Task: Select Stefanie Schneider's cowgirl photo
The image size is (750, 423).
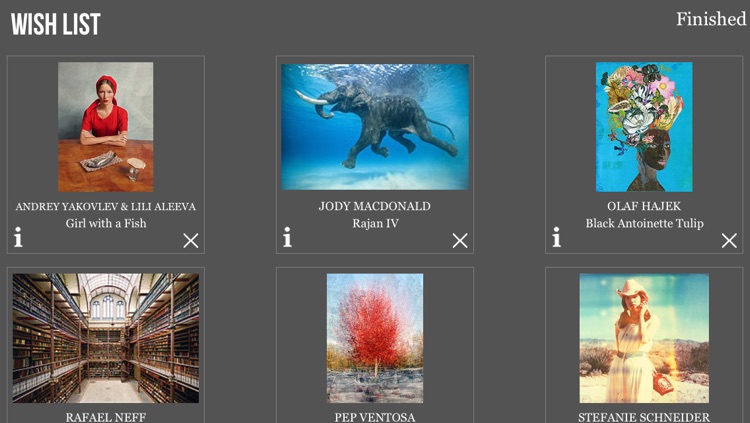Action: tap(644, 338)
